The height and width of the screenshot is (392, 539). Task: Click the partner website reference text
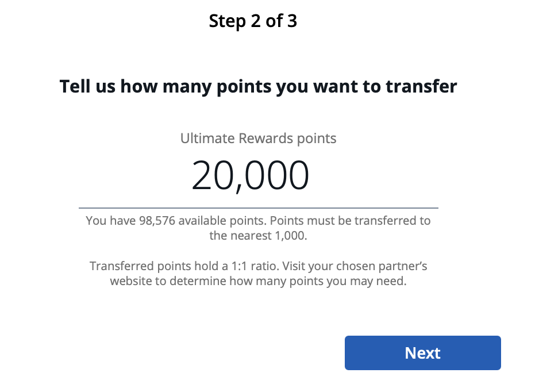tap(258, 281)
